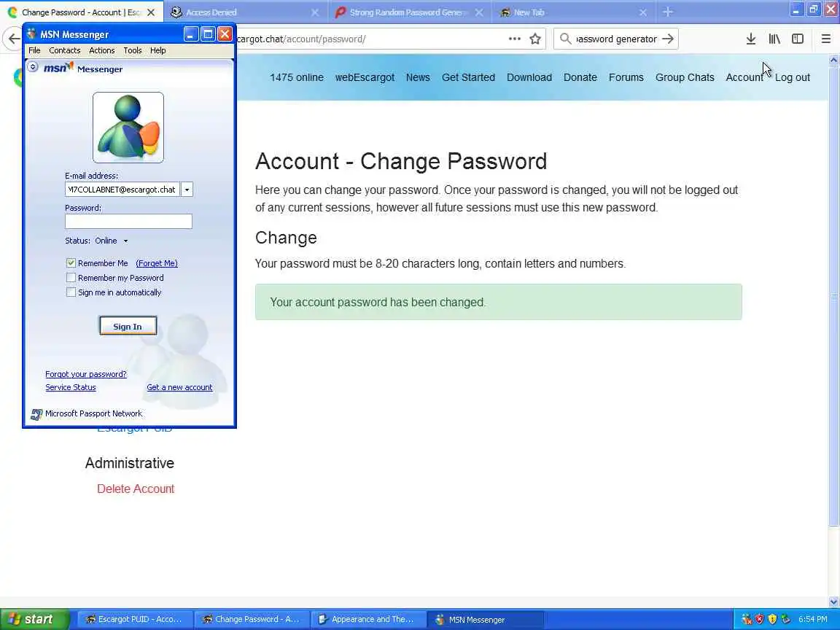Click Forgot your password link
The width and height of the screenshot is (840, 630).
pyautogui.click(x=86, y=374)
